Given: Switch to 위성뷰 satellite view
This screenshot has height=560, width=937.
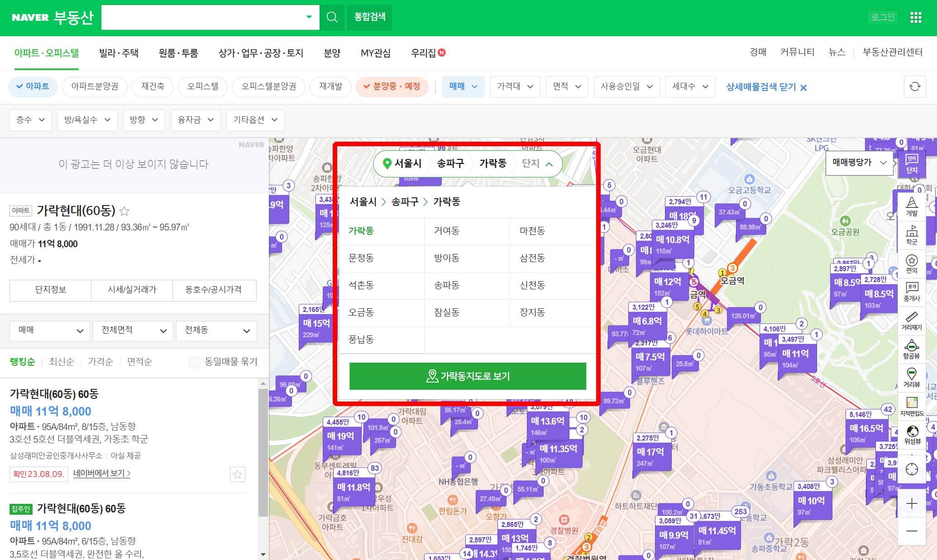Looking at the screenshot, I should pos(912,435).
